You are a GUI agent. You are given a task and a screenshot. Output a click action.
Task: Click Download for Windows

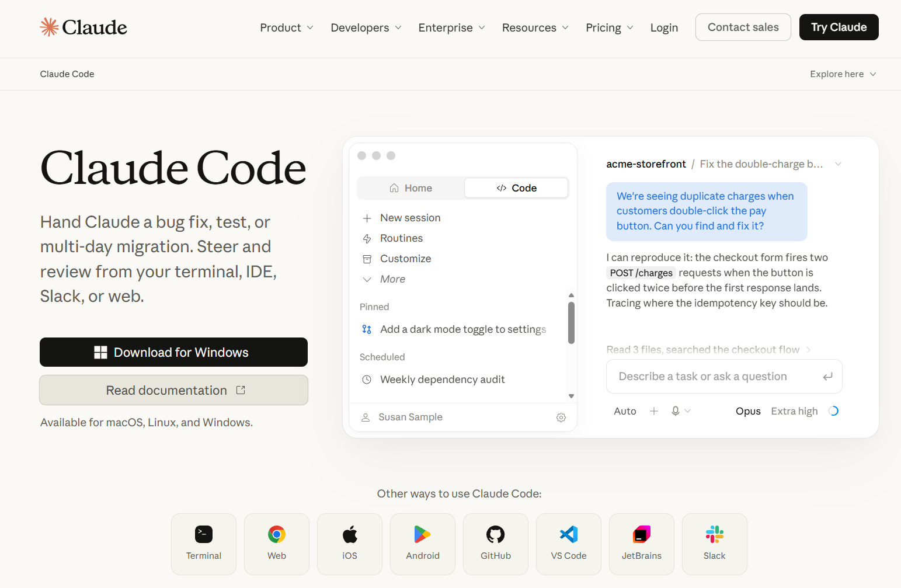click(x=173, y=352)
